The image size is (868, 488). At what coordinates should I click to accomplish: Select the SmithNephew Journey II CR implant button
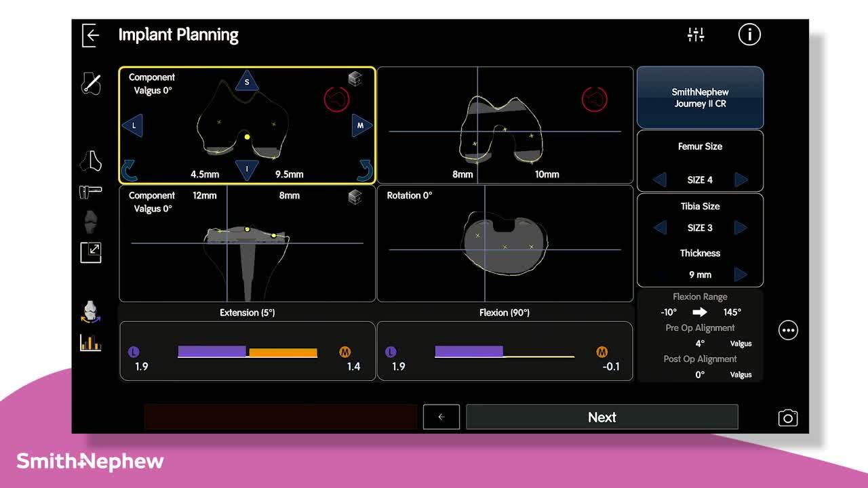(x=701, y=98)
